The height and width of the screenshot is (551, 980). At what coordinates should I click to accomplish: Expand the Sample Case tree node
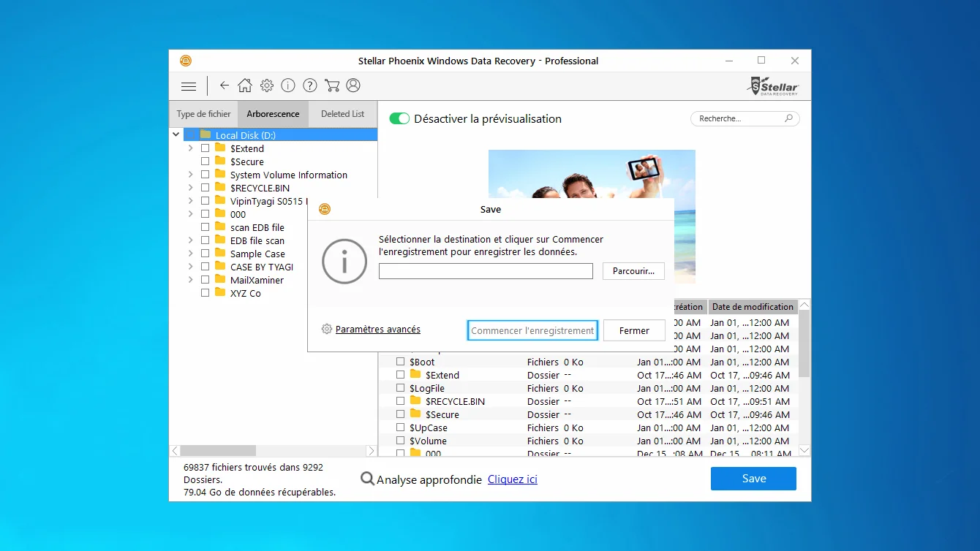(x=190, y=254)
